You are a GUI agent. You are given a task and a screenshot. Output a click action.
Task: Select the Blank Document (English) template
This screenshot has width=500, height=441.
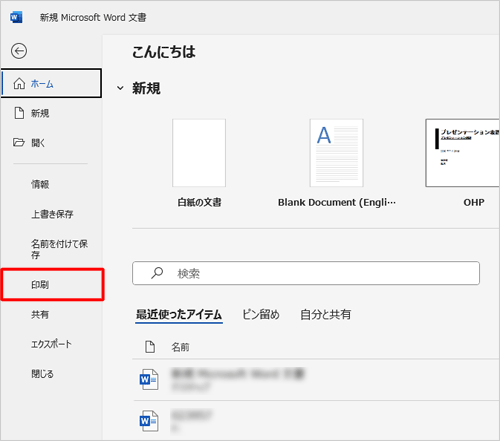(336, 153)
